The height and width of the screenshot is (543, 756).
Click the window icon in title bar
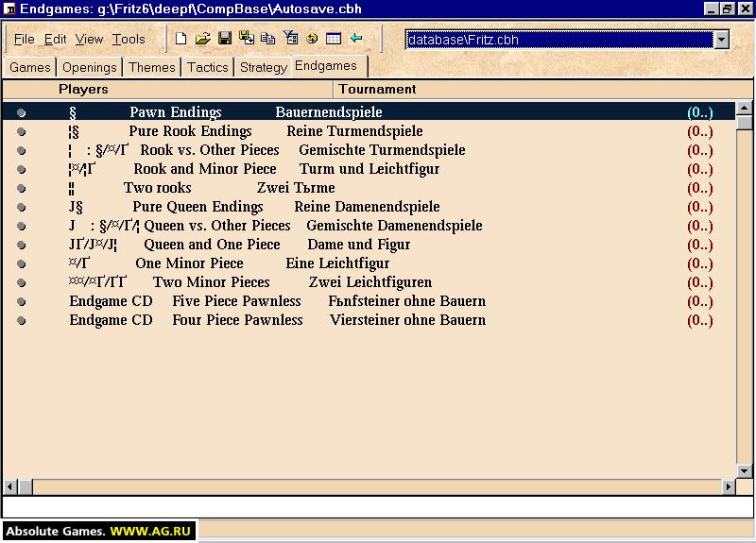9,9
